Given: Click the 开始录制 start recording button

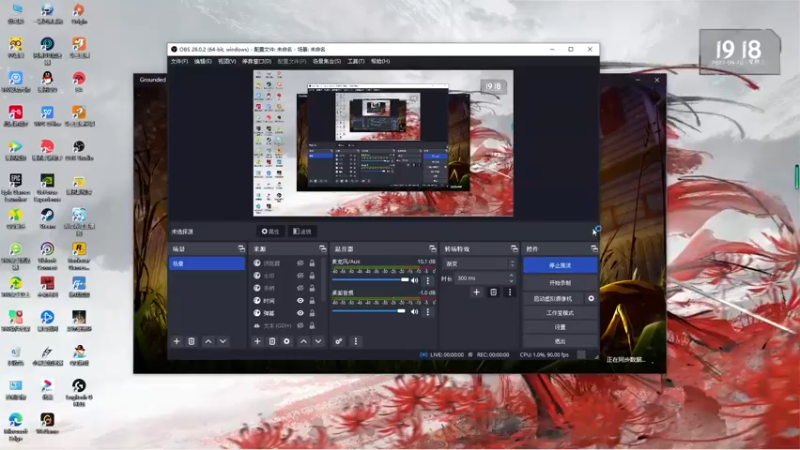Looking at the screenshot, I should coord(560,283).
